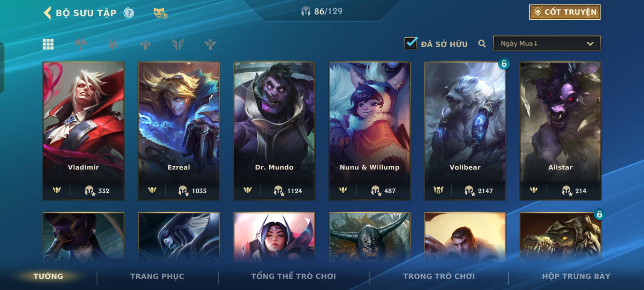Click the champion count helmet icon
Screen dimensions: 644x290
click(x=306, y=11)
